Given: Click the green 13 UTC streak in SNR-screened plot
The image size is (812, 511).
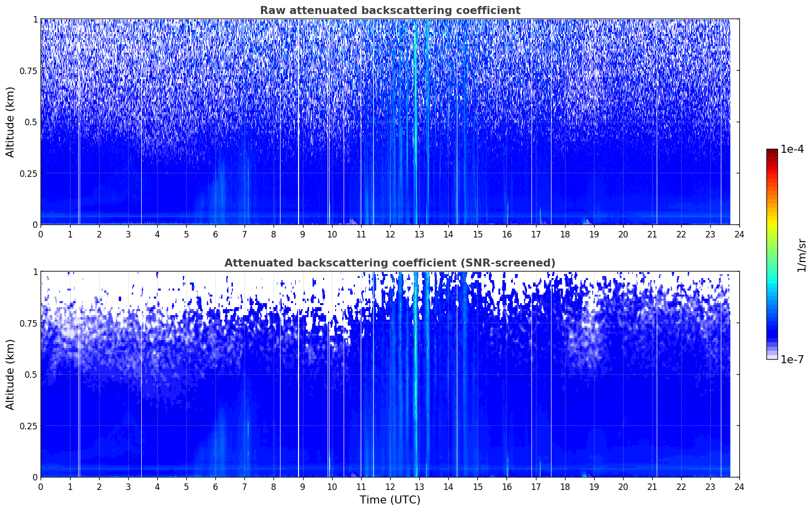Looking at the screenshot, I should (415, 374).
